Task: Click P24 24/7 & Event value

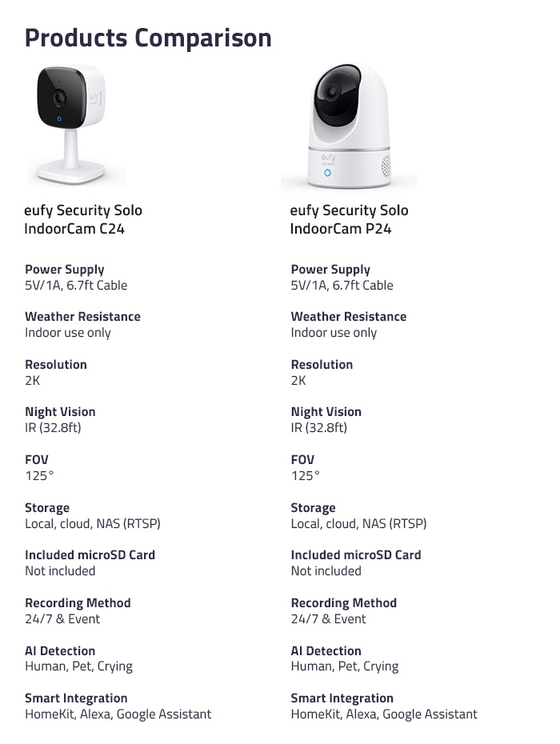Action: 329,619
